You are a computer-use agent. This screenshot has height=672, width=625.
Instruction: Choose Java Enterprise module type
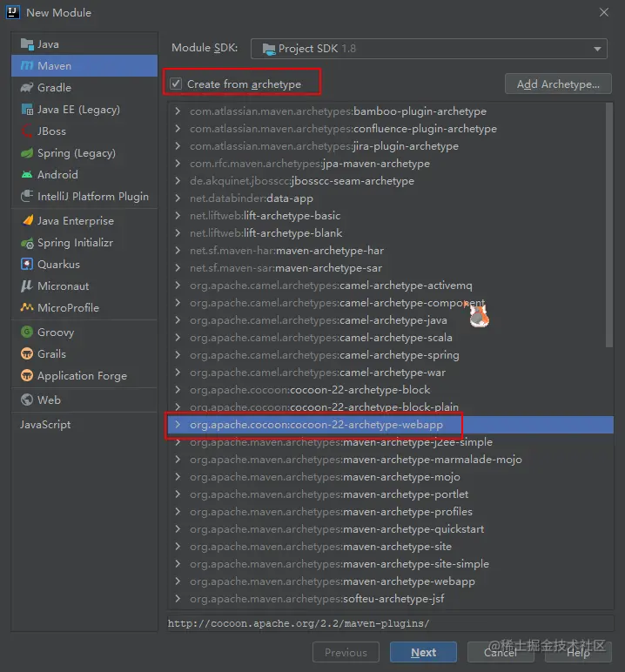pyautogui.click(x=84, y=221)
